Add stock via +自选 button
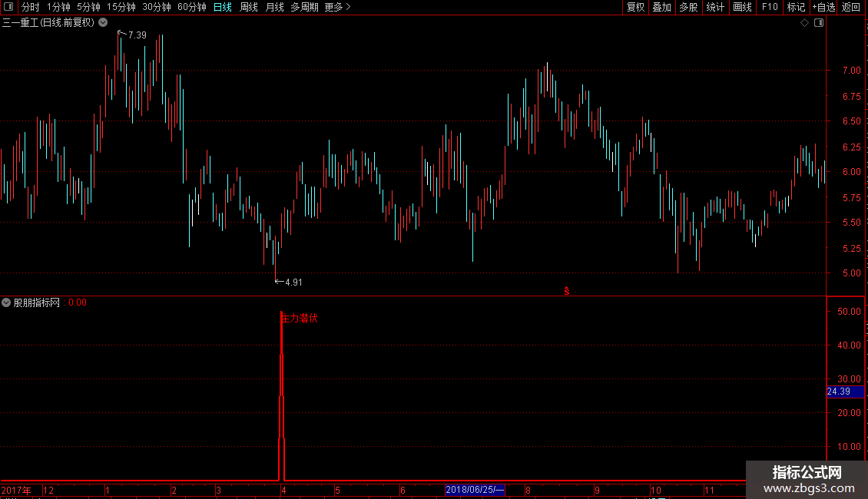The width and height of the screenshot is (868, 499). 823,7
